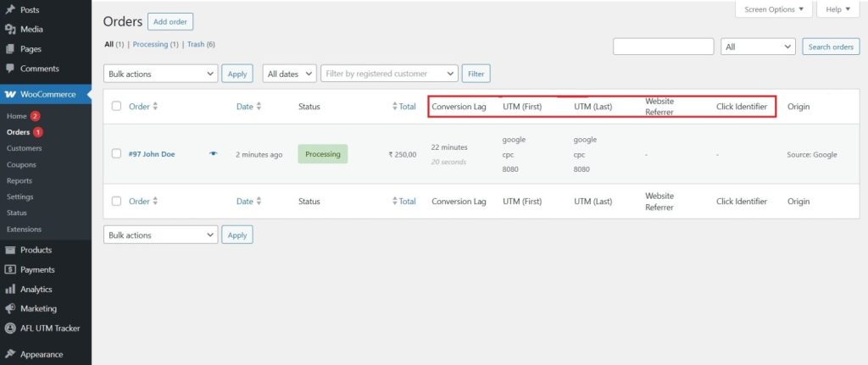
Task: Open the top Bulk actions dropdown
Action: click(160, 74)
